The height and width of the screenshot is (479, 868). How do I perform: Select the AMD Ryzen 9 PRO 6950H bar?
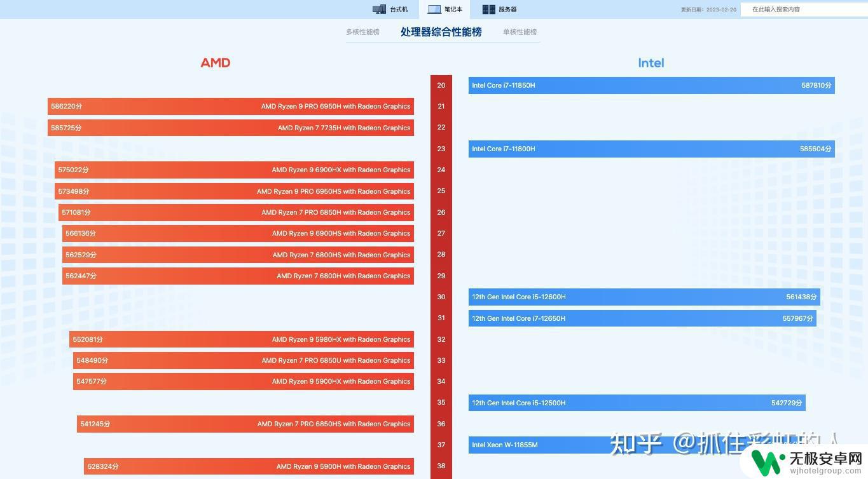click(x=231, y=106)
